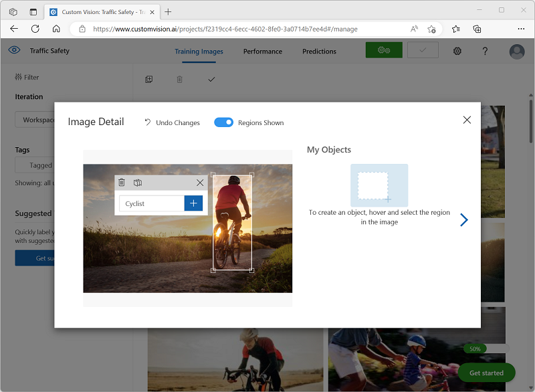
Task: Click the cyclist bounding box region
Action: (232, 223)
